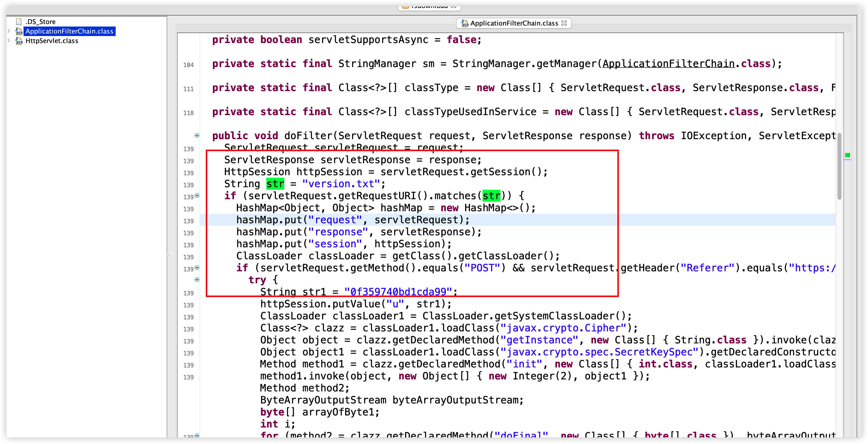
Task: Click the doFilter method name
Action: click(308, 136)
